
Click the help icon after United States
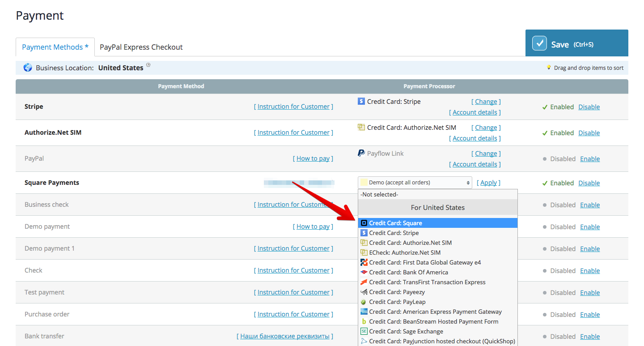point(148,65)
